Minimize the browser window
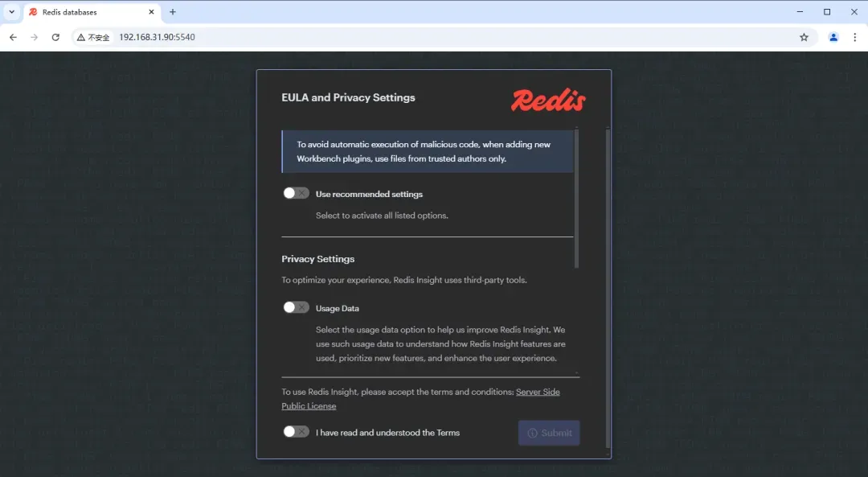868x477 pixels. (x=800, y=11)
